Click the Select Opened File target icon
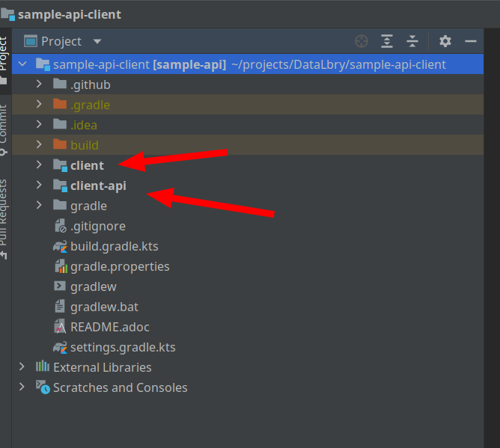This screenshot has width=500, height=448. (x=362, y=41)
